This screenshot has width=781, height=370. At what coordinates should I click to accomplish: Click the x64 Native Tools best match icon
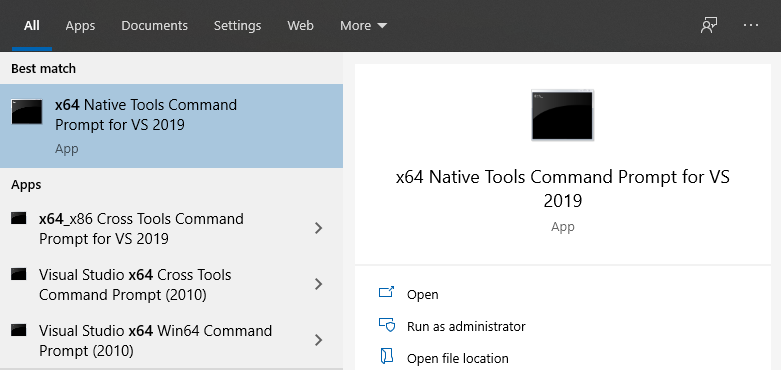coord(27,112)
